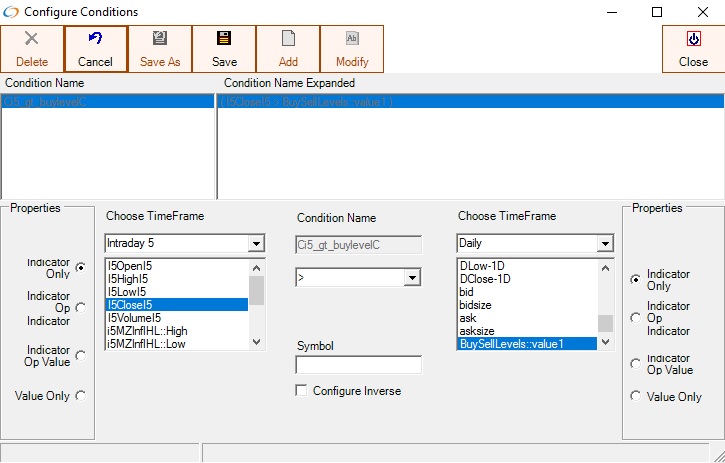Select Ci5_gt_buylevelC condition name row

click(x=107, y=102)
